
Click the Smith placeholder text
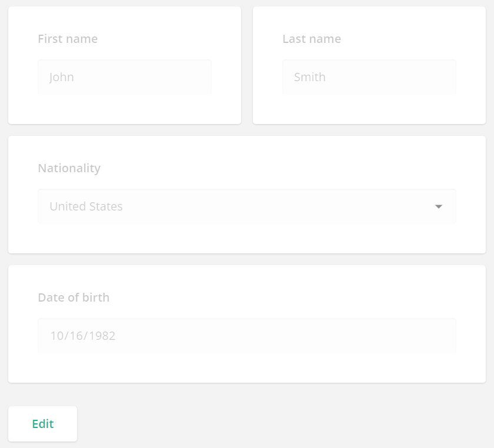pos(310,76)
